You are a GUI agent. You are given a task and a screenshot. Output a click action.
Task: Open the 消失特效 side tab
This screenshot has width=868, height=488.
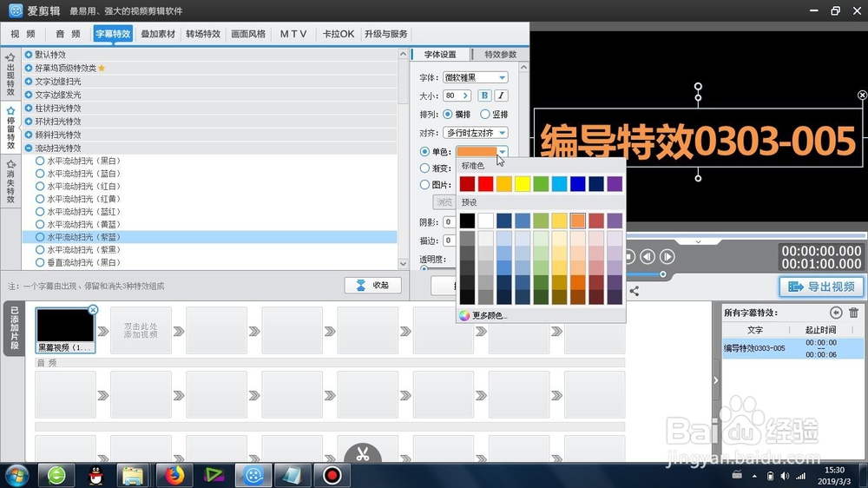tap(10, 181)
